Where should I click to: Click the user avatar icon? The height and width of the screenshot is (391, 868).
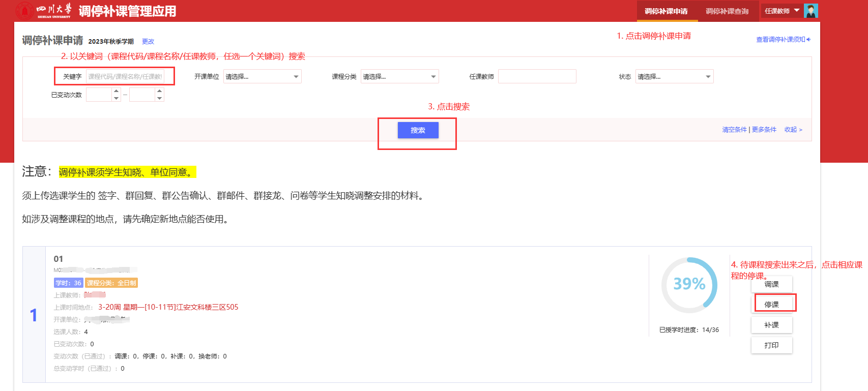click(811, 11)
